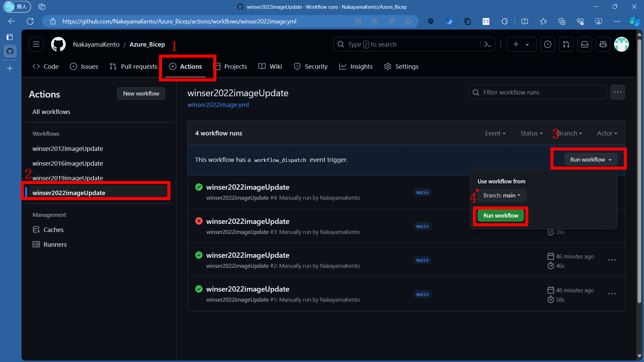This screenshot has height=362, width=644.
Task: Open browser collections icon
Action: [x=562, y=21]
